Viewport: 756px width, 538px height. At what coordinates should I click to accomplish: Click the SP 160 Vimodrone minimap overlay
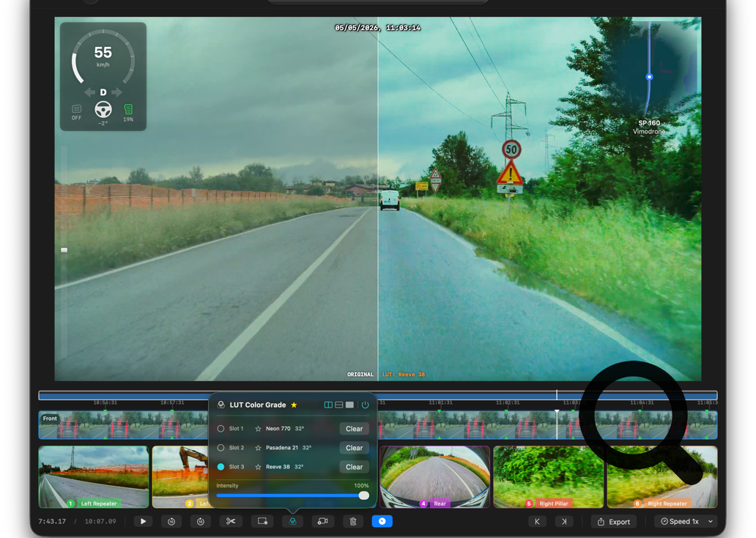pyautogui.click(x=649, y=80)
